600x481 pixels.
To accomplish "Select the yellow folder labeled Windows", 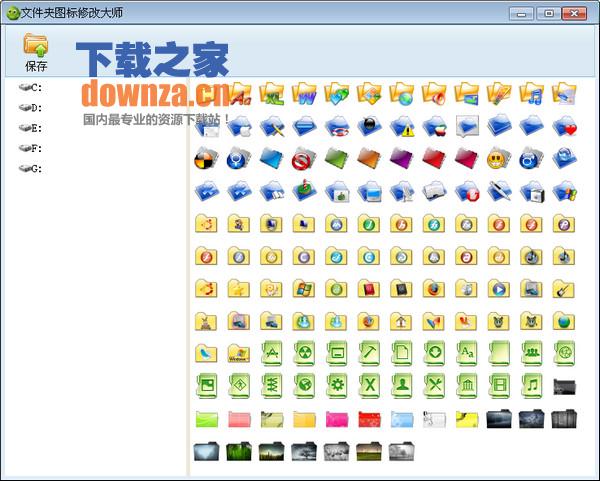I will click(x=239, y=353).
